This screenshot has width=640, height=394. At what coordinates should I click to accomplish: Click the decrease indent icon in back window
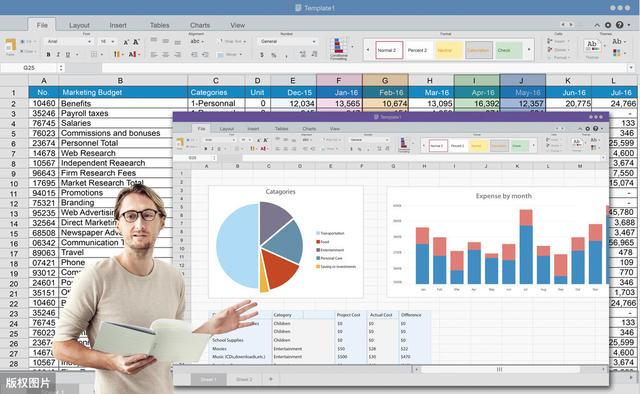click(195, 54)
